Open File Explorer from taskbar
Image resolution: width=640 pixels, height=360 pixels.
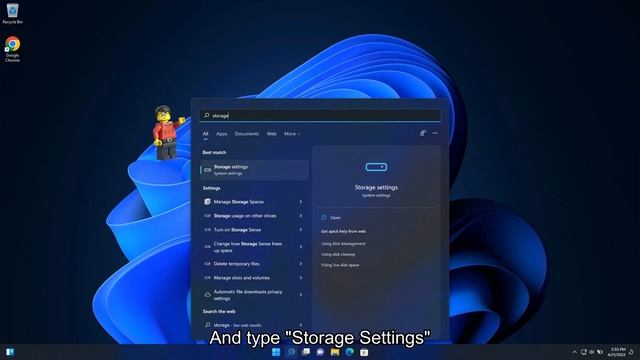click(335, 352)
